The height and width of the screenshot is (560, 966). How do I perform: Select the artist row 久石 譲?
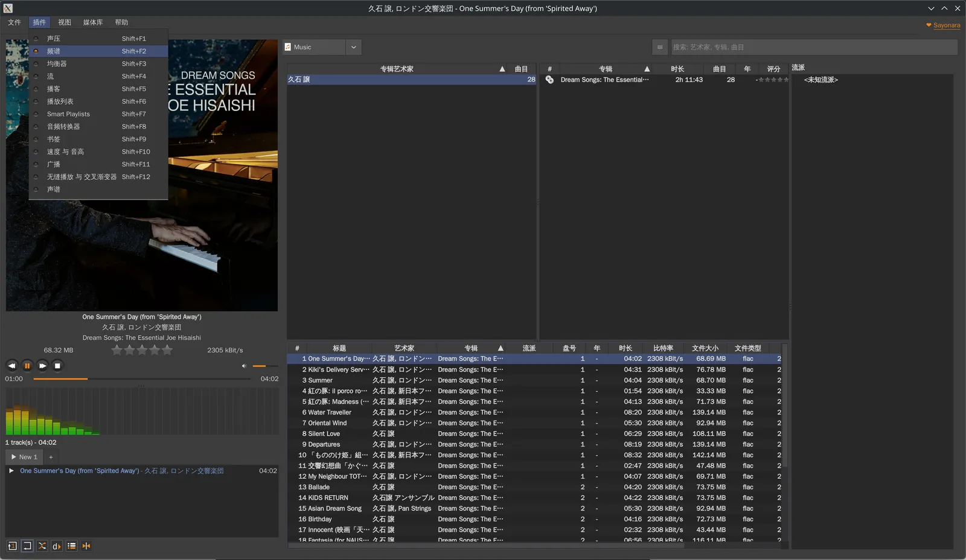click(x=412, y=80)
